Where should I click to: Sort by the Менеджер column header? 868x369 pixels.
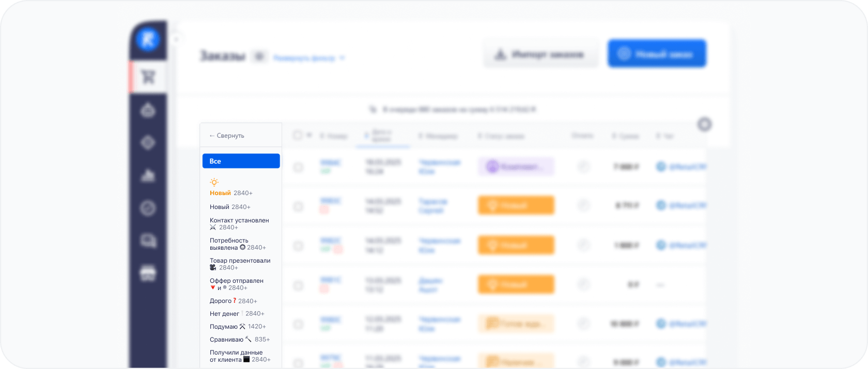pos(438,136)
